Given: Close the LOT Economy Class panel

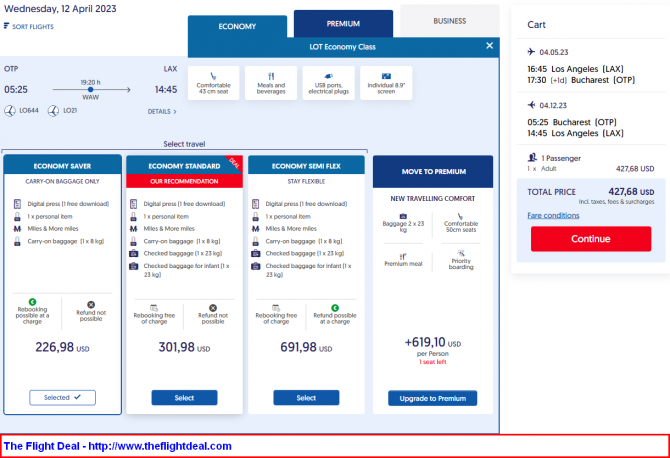Looking at the screenshot, I should [490, 46].
